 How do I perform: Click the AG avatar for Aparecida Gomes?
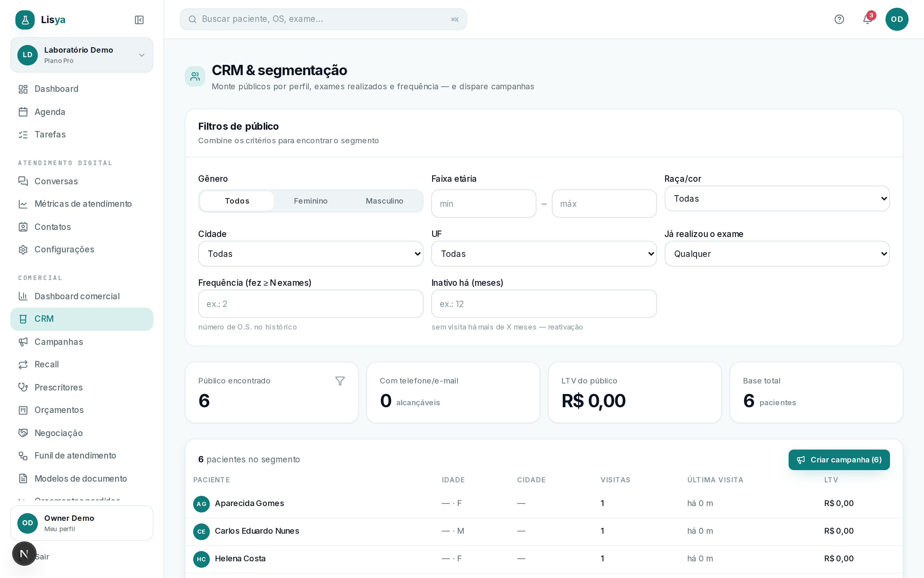(x=201, y=504)
